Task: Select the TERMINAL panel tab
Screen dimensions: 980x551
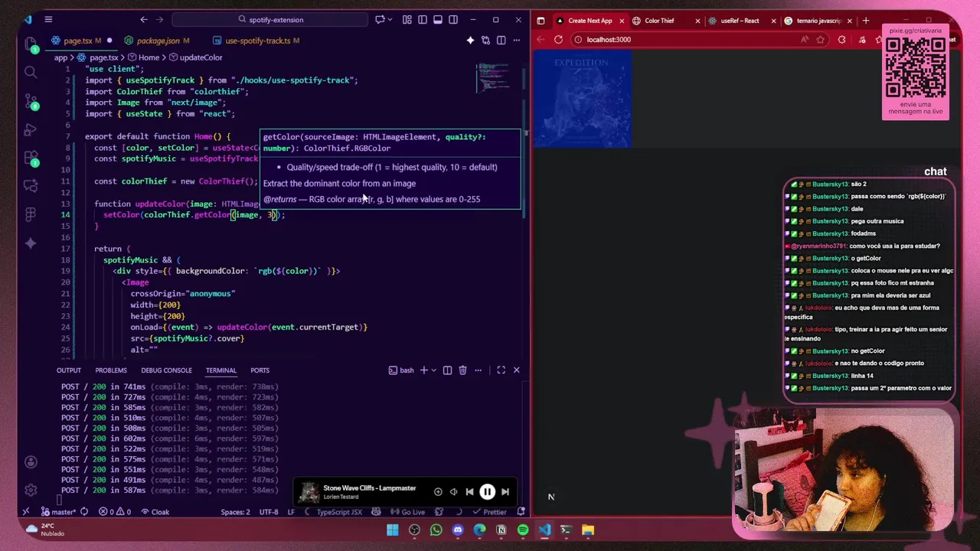Action: pos(220,370)
